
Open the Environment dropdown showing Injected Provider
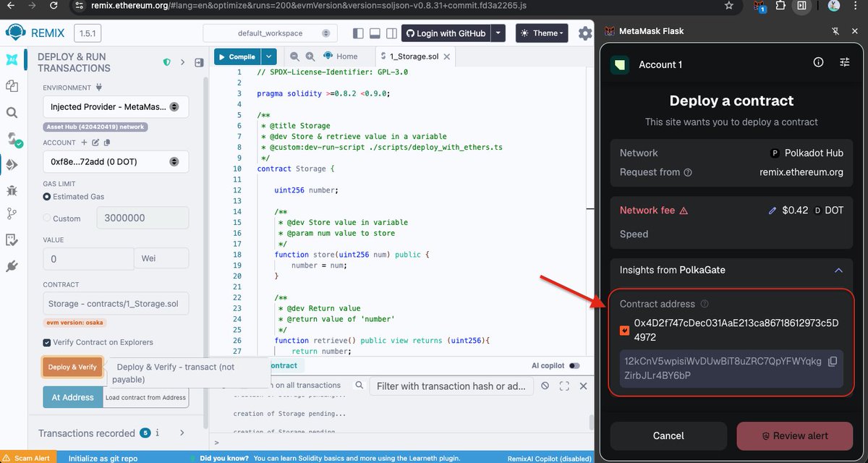(x=114, y=106)
